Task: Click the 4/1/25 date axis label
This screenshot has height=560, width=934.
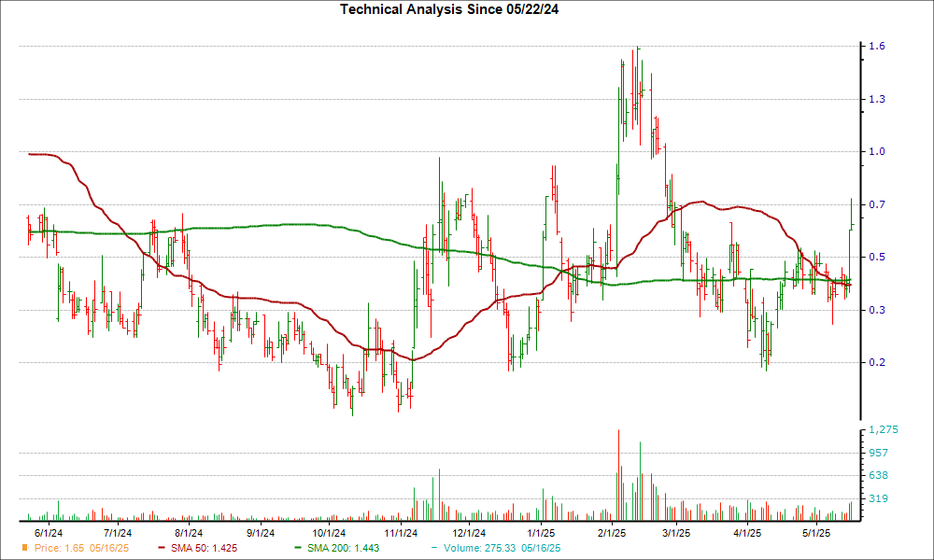Action: [x=747, y=533]
